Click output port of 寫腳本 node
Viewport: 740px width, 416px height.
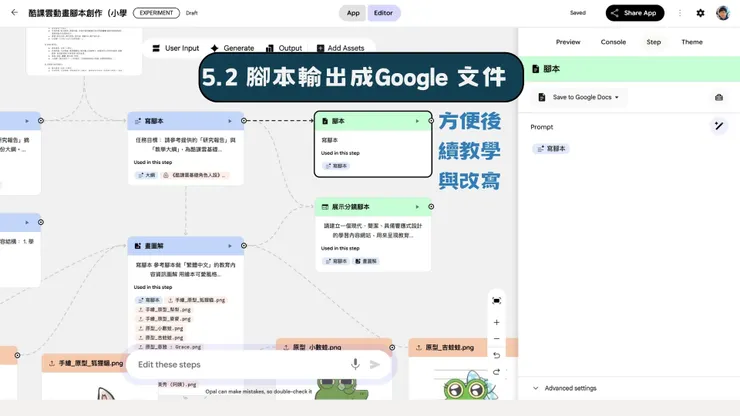pos(244,121)
